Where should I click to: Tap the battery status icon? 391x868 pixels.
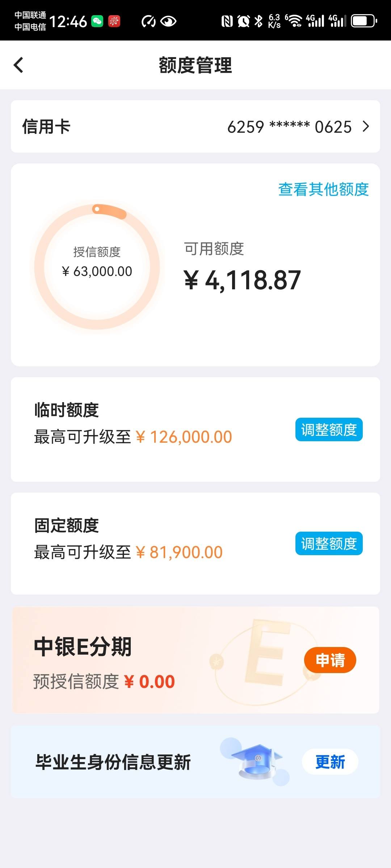364,21
